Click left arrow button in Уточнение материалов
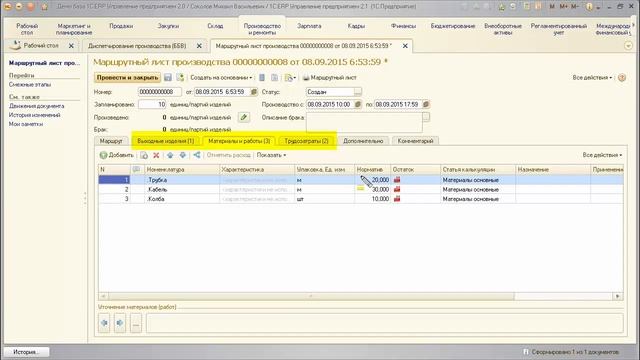 tap(104, 323)
